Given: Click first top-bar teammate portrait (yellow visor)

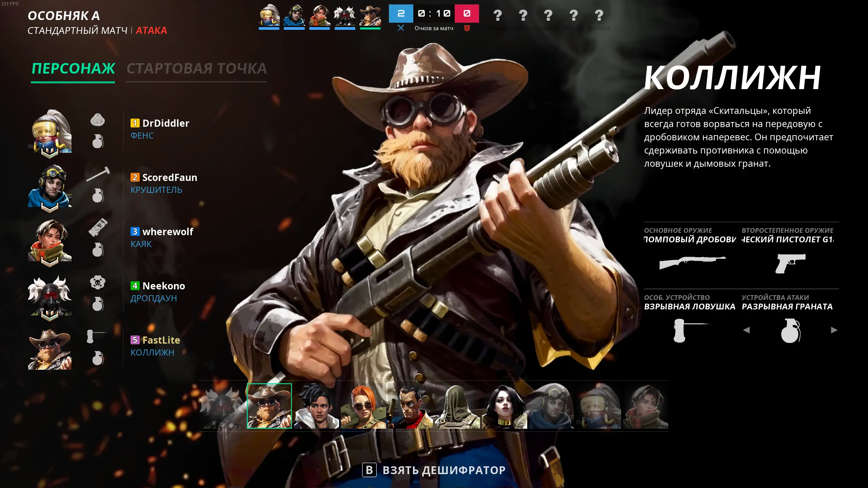Looking at the screenshot, I should coord(269,16).
